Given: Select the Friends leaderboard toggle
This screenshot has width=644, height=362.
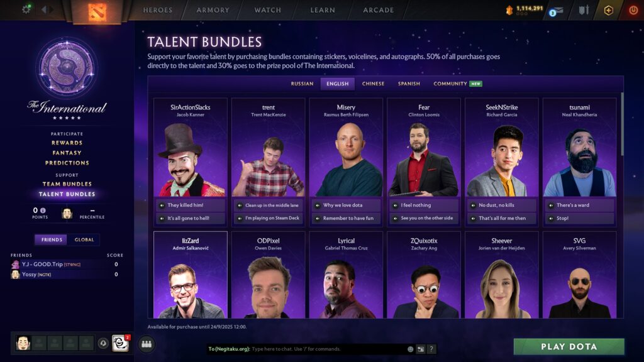Looking at the screenshot, I should point(52,239).
